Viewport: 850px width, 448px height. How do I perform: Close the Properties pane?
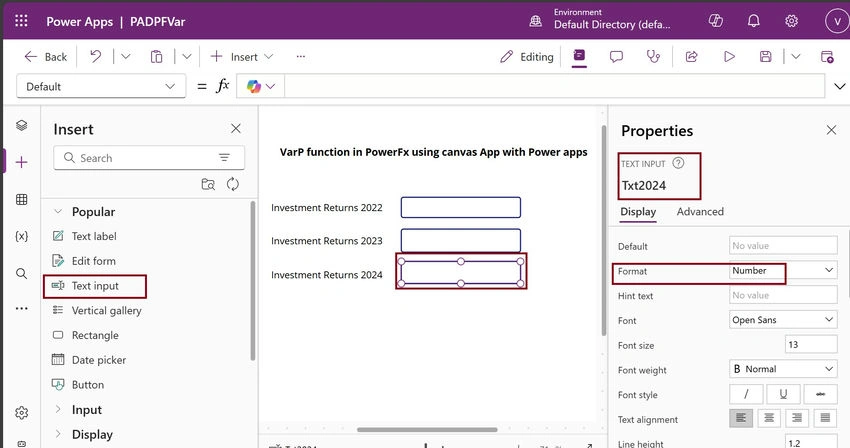pos(831,130)
